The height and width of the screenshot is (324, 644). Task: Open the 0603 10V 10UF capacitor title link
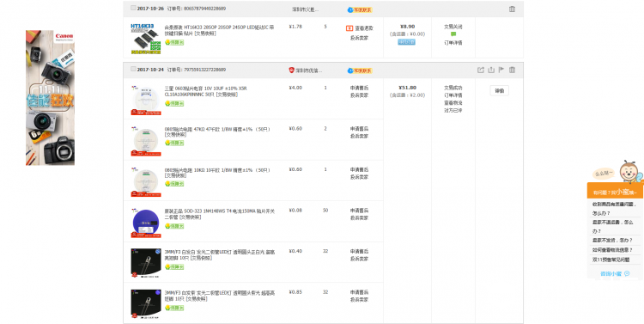tap(206, 91)
